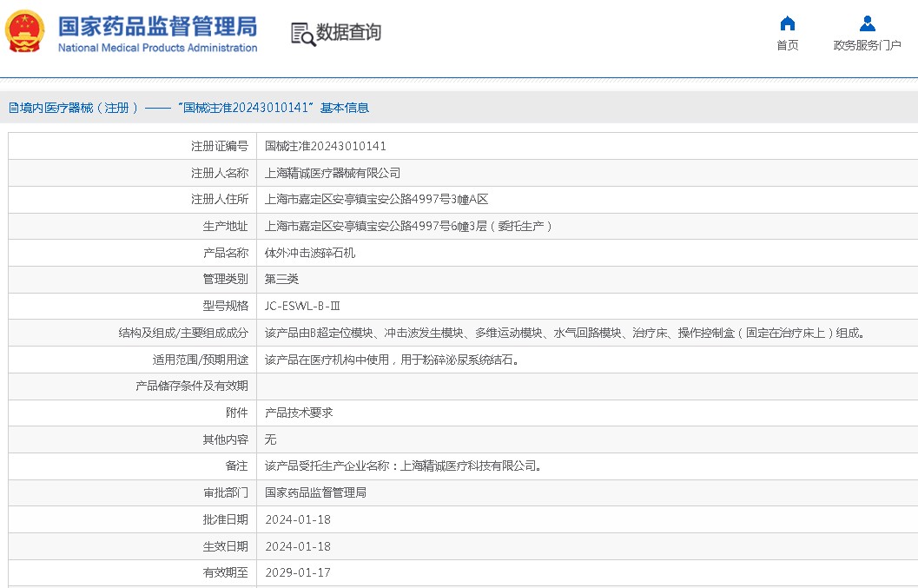Image resolution: width=918 pixels, height=588 pixels.
Task: Click the 其他内容 value 无
Action: (x=270, y=439)
